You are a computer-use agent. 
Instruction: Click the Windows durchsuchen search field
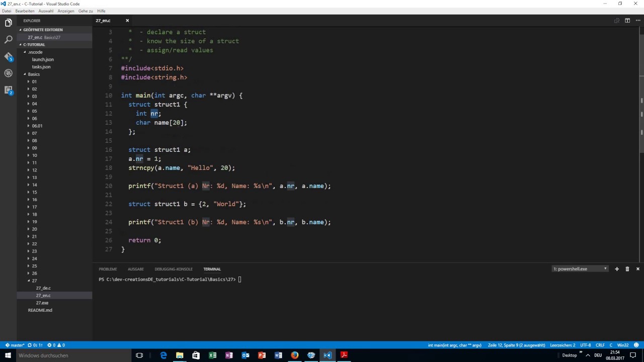[73, 355]
